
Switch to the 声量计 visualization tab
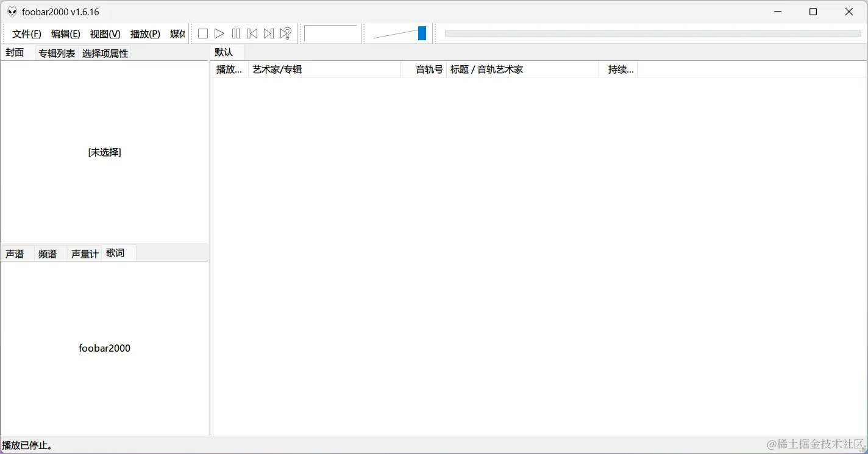[84, 253]
